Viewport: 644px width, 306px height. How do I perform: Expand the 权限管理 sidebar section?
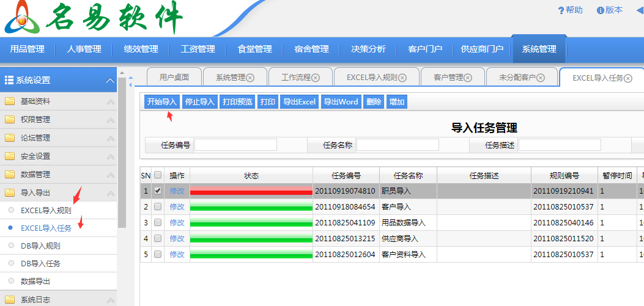(x=110, y=120)
